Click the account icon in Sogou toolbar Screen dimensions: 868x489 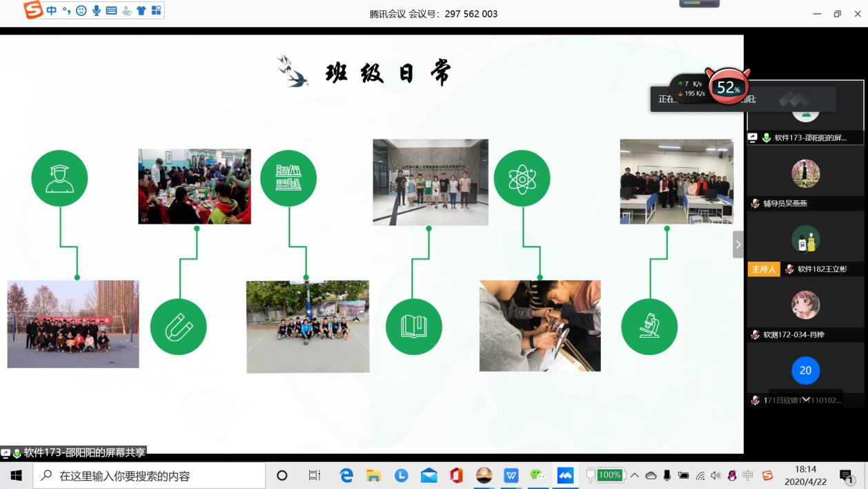pyautogui.click(x=126, y=10)
